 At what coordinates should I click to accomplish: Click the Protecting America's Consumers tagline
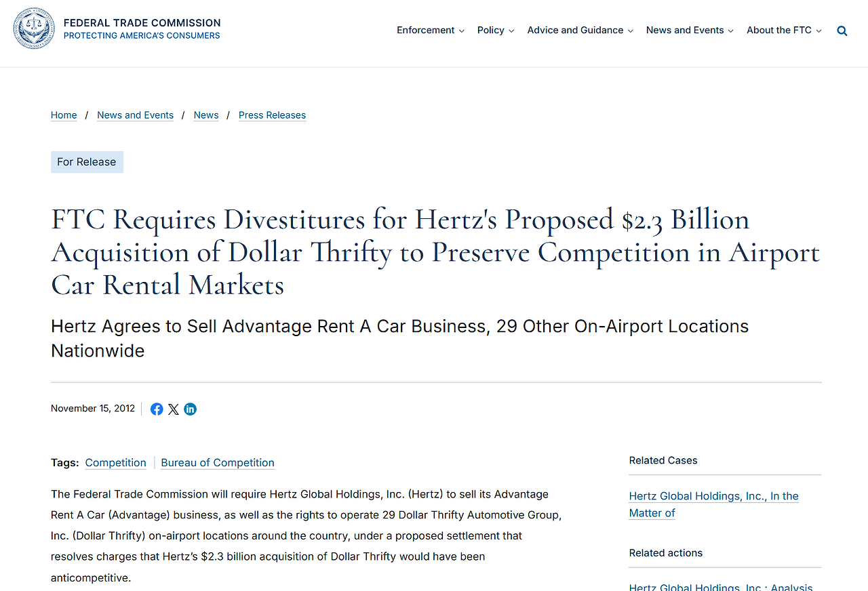point(142,36)
